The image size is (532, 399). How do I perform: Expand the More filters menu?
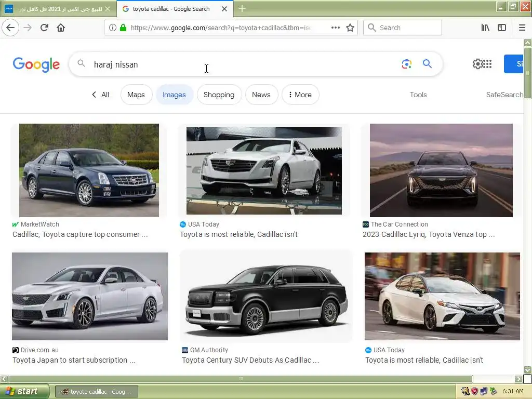tap(300, 95)
